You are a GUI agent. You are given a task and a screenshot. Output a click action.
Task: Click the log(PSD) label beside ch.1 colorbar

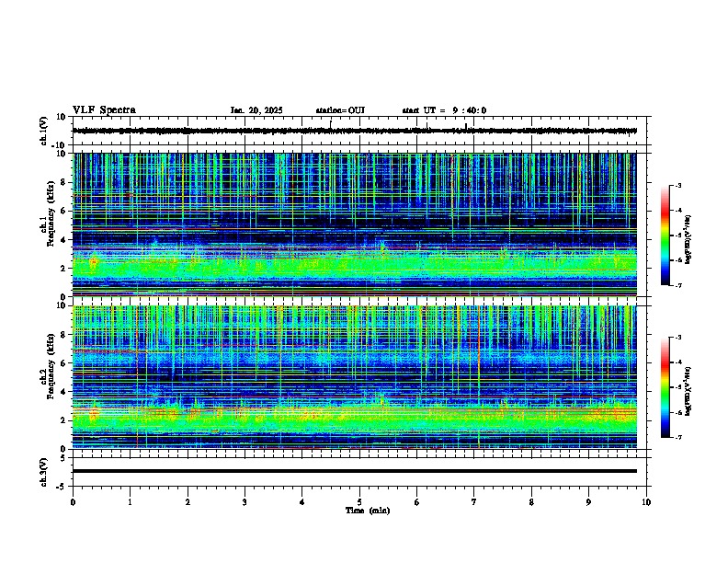coord(688,239)
